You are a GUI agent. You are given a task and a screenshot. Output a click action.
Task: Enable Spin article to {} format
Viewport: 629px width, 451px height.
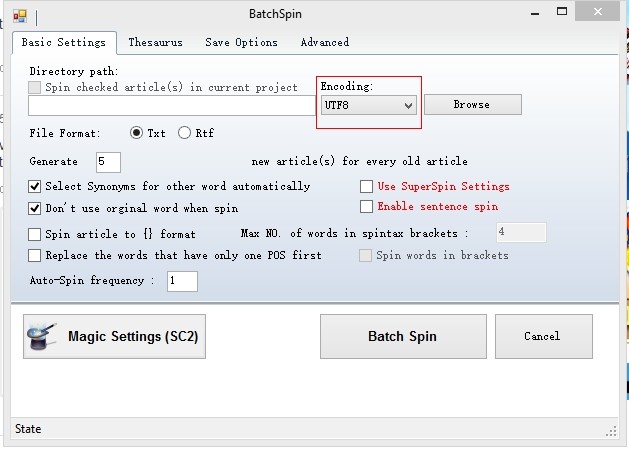36,234
